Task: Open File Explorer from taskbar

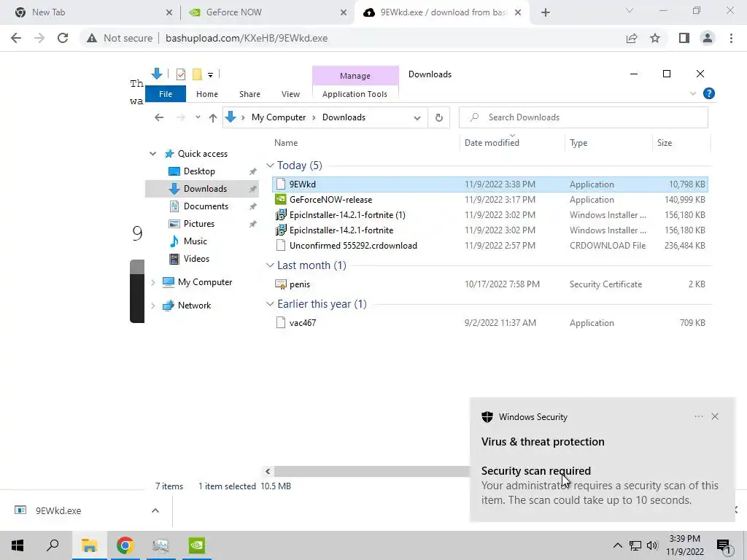Action: point(89,545)
